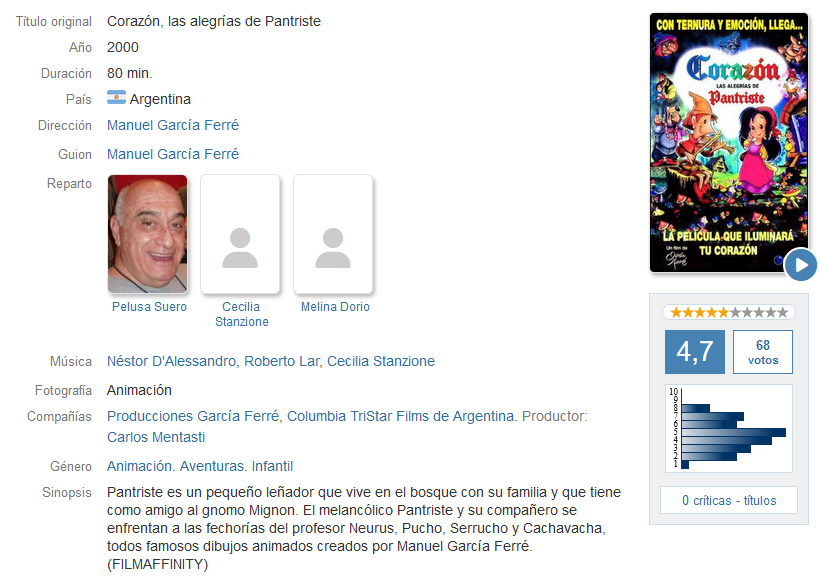This screenshot has width=820, height=580.
Task: Open the Corazón movie poster image
Action: (728, 142)
